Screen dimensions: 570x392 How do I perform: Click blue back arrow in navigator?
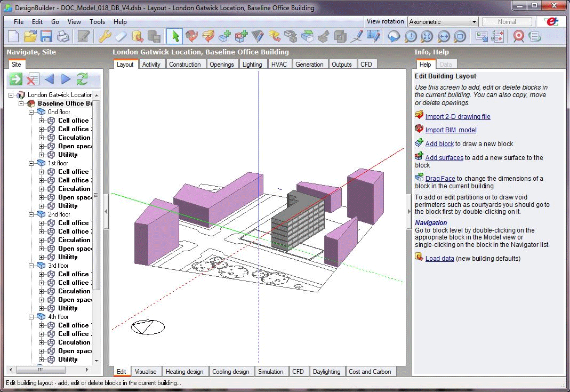coord(49,79)
